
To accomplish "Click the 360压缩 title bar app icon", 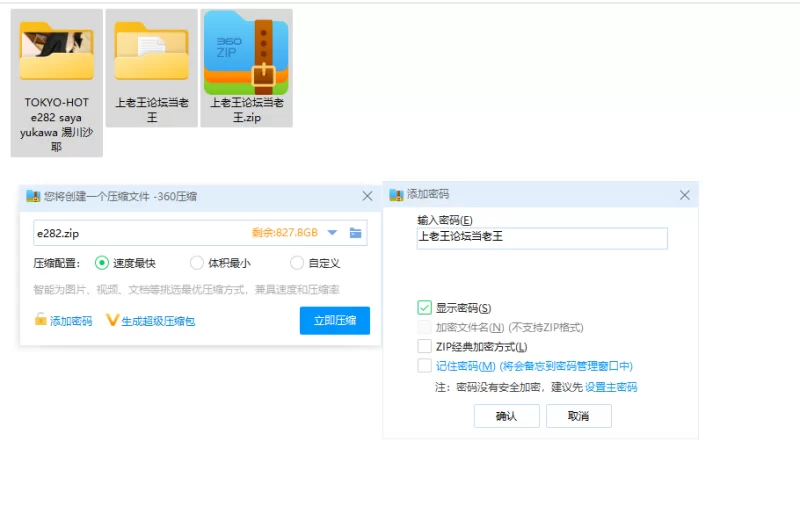I will pos(33,197).
